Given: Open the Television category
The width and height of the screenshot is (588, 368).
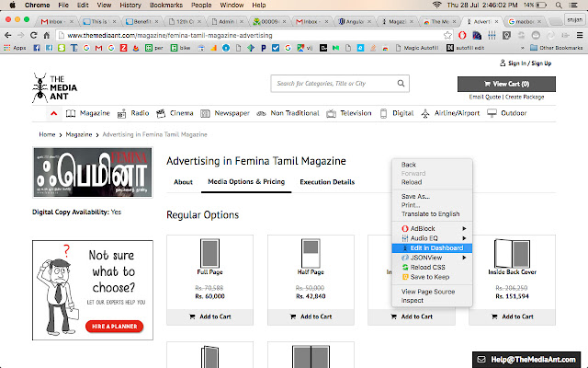Looking at the screenshot, I should [349, 113].
